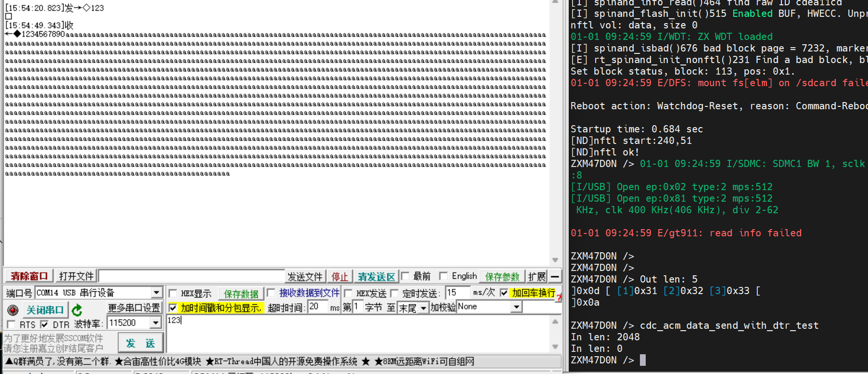Uncheck 加时间戳和分包显示 checkbox
This screenshot has height=374, width=868.
(173, 308)
